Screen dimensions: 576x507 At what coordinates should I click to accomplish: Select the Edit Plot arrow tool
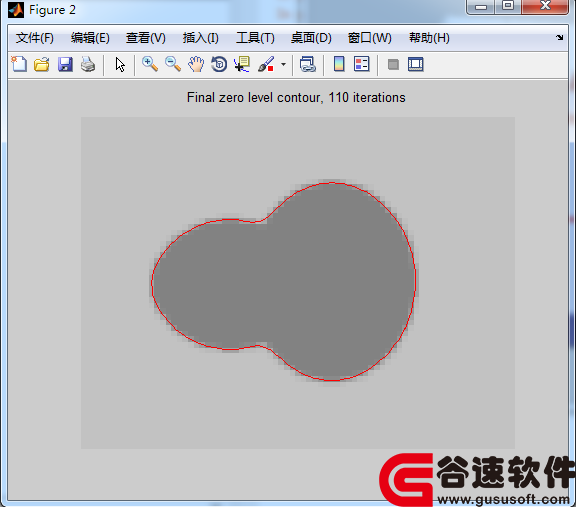click(120, 65)
